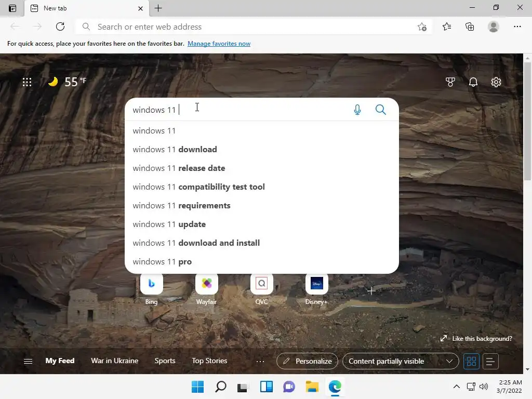Click the browser Forward arrow

[x=37, y=26]
